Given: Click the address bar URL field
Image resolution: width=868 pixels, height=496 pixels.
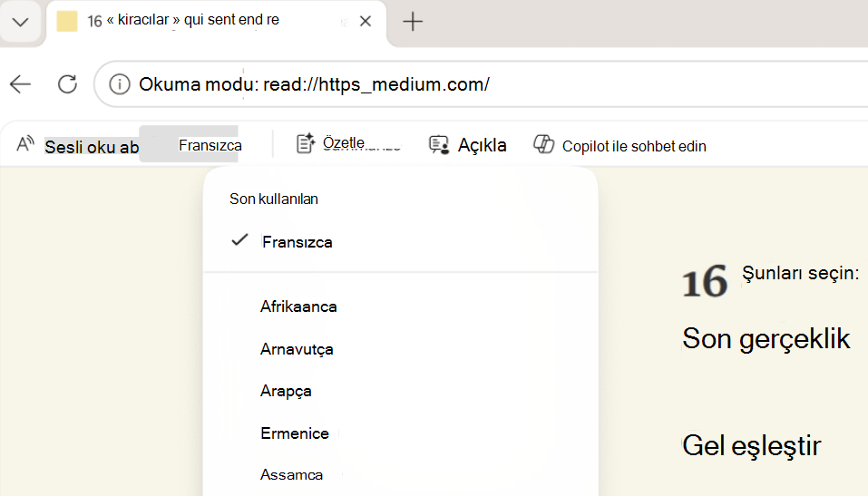Looking at the screenshot, I should point(482,84).
